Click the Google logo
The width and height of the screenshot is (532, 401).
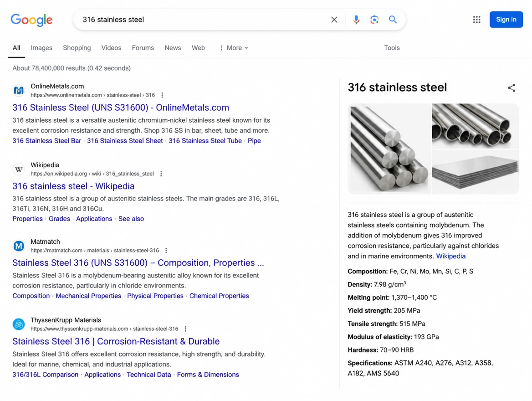[x=31, y=20]
